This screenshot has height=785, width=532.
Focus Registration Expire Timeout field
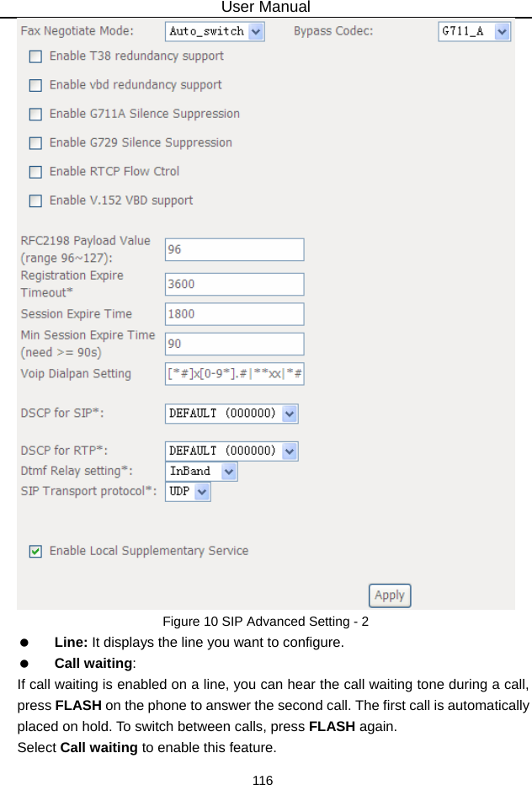[x=234, y=284]
